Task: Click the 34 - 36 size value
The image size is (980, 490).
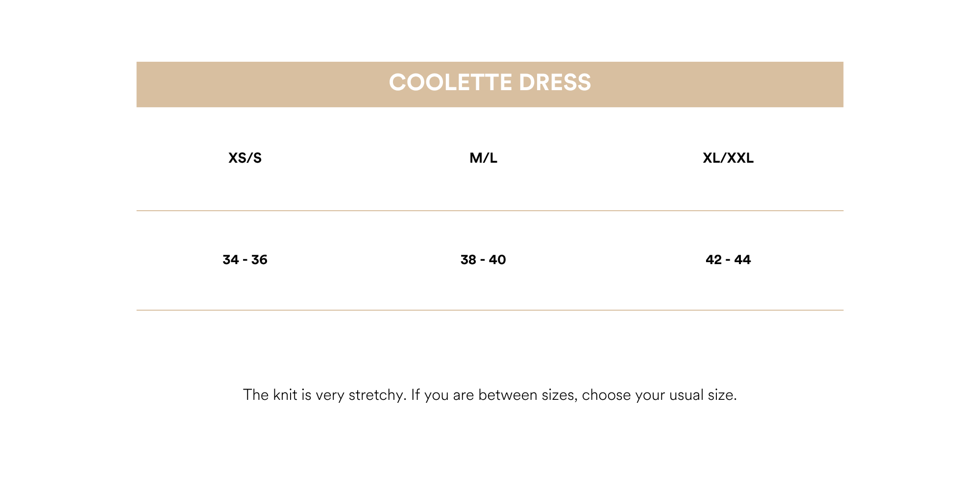Action: (x=245, y=259)
